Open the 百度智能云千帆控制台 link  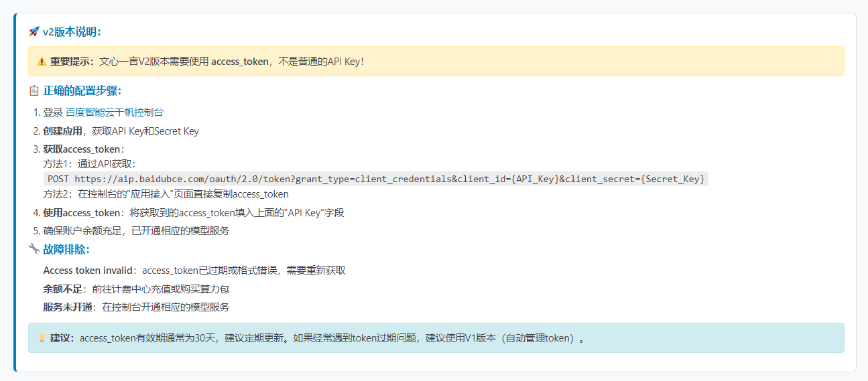point(115,112)
